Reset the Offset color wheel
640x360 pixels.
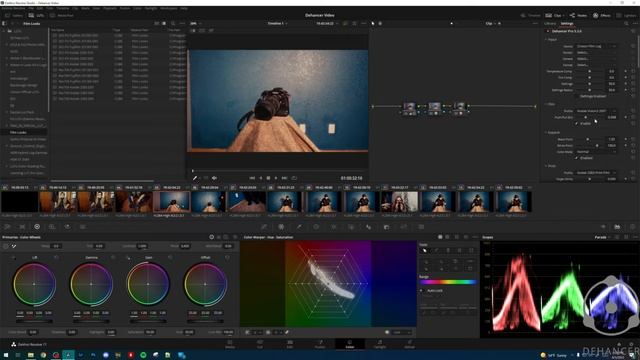click(x=227, y=258)
